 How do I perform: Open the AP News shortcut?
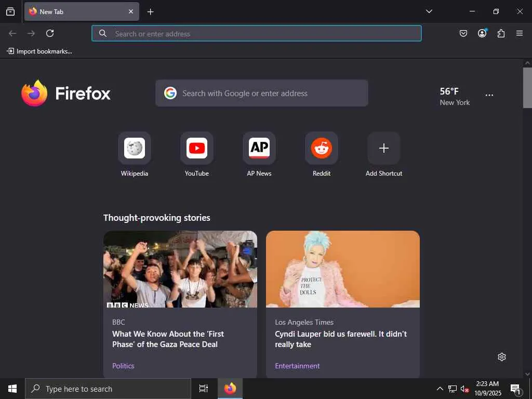click(259, 154)
